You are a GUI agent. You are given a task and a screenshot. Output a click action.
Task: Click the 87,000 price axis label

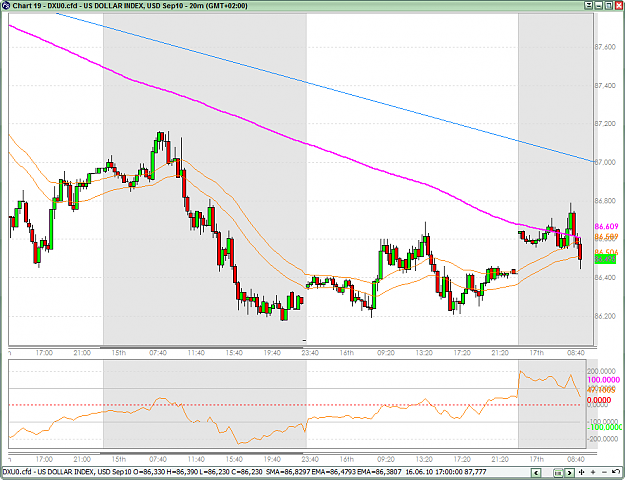pos(605,162)
